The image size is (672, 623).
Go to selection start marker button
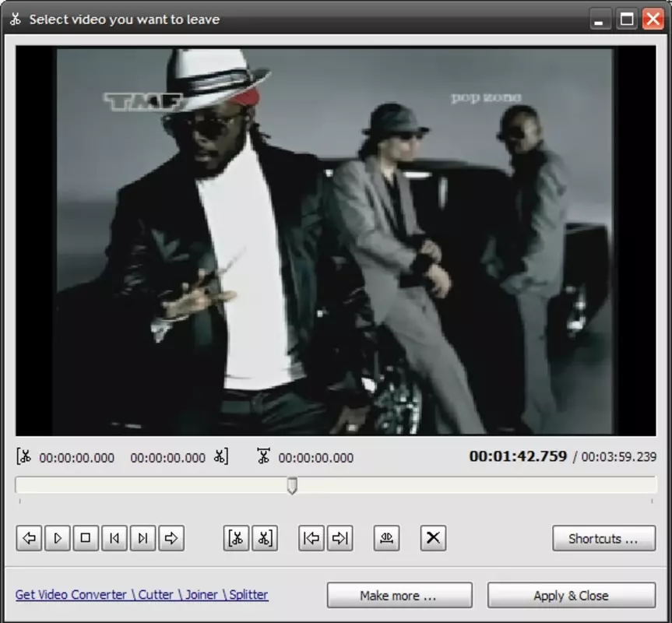tap(311, 538)
